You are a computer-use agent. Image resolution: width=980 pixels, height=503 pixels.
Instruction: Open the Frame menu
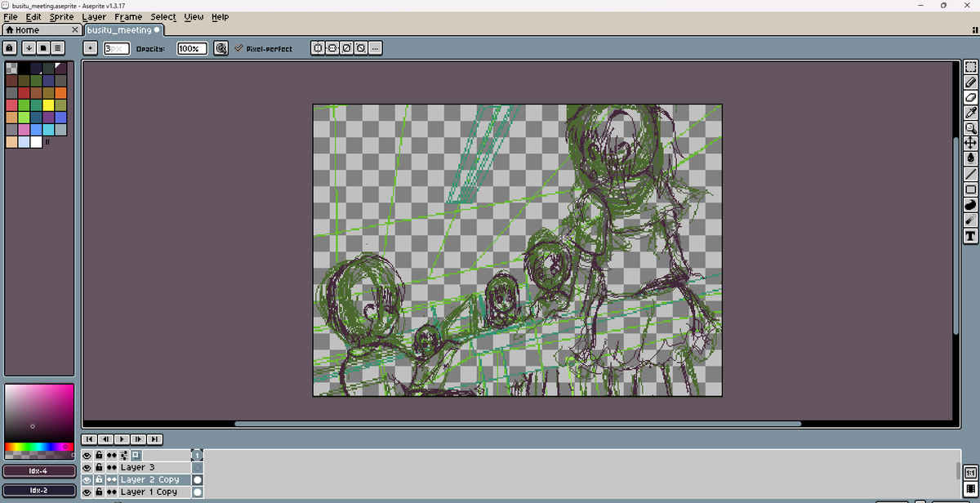[128, 16]
